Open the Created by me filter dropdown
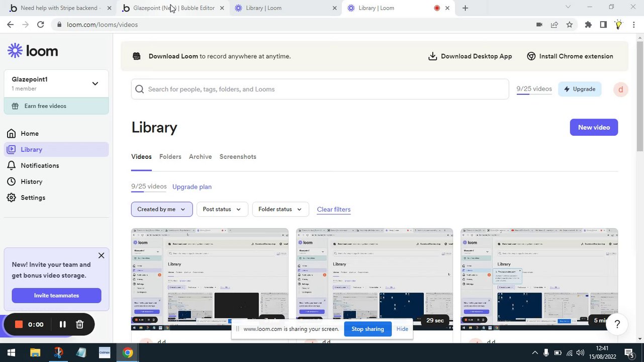Image resolution: width=644 pixels, height=362 pixels. point(162,209)
